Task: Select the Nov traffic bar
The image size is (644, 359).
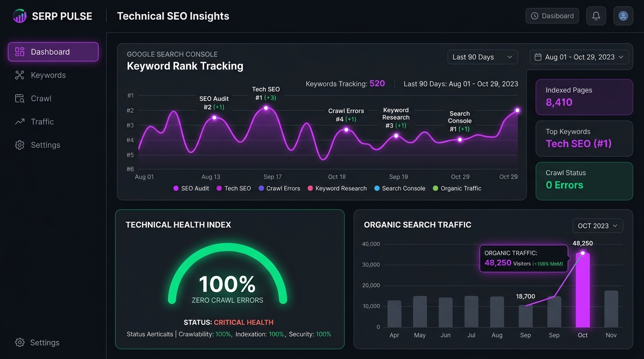Action: coord(611,309)
